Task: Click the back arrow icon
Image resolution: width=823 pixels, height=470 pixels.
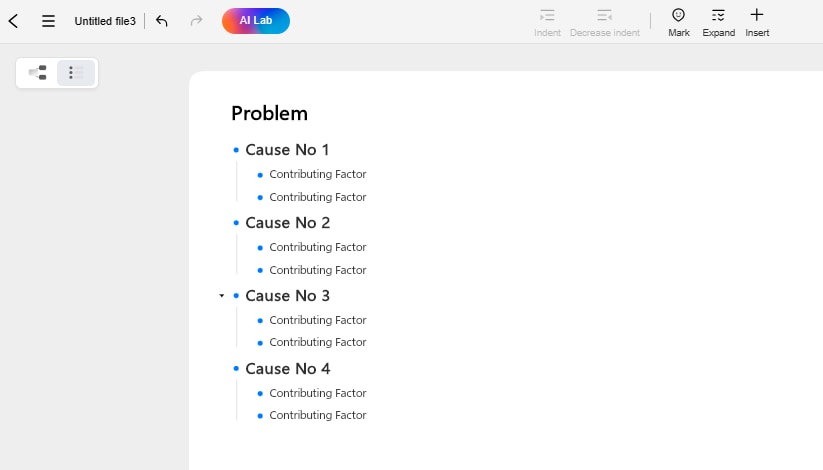Action: [x=13, y=21]
